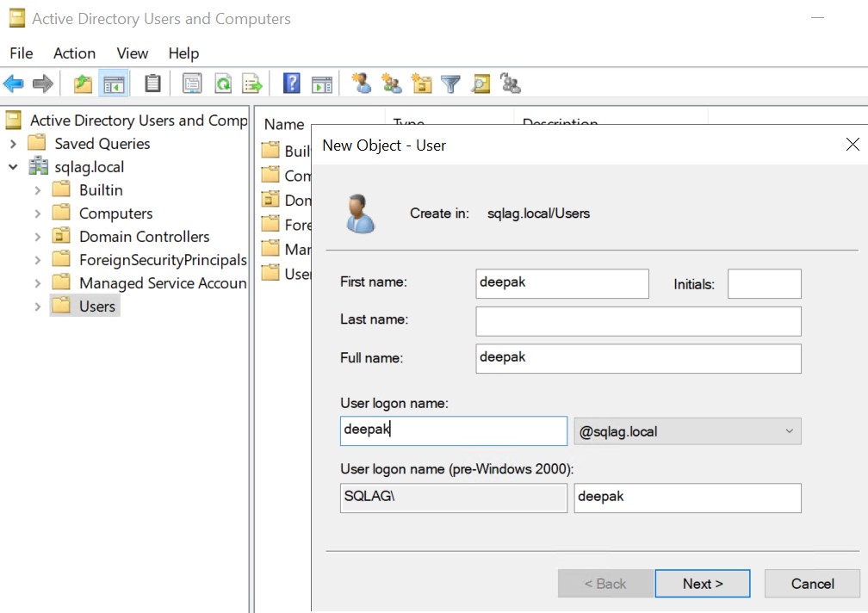
Task: Expand the Managed Service Accounts node
Action: pyautogui.click(x=38, y=283)
